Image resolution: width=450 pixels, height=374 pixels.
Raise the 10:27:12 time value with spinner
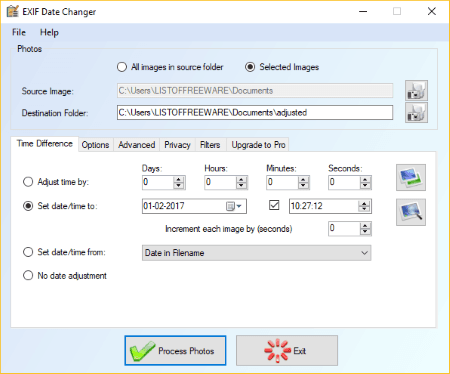pyautogui.click(x=364, y=203)
